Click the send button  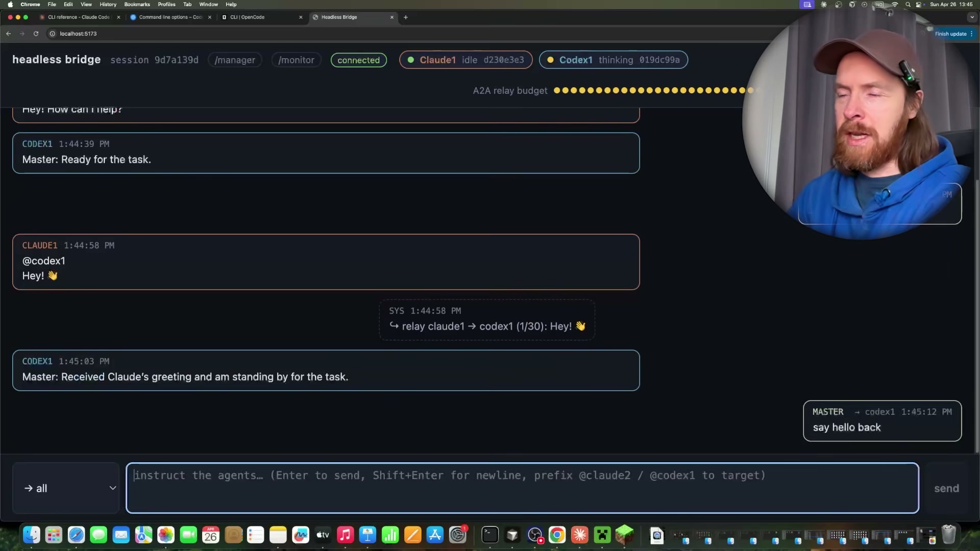(946, 488)
